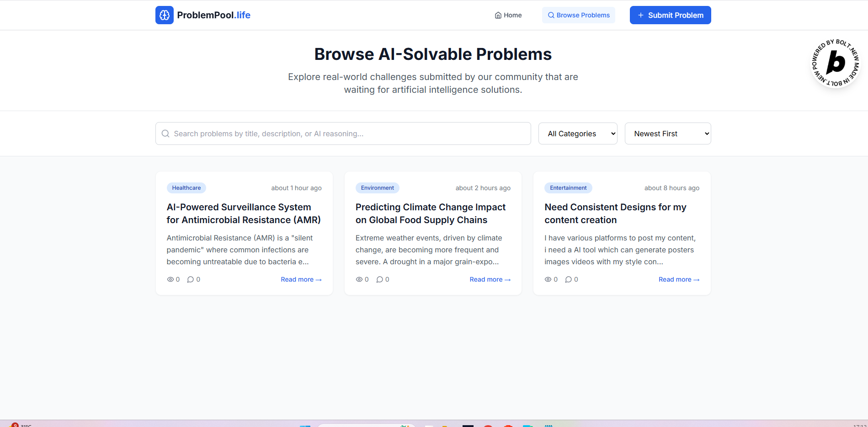Click the Home house icon in the navigation

click(x=498, y=15)
